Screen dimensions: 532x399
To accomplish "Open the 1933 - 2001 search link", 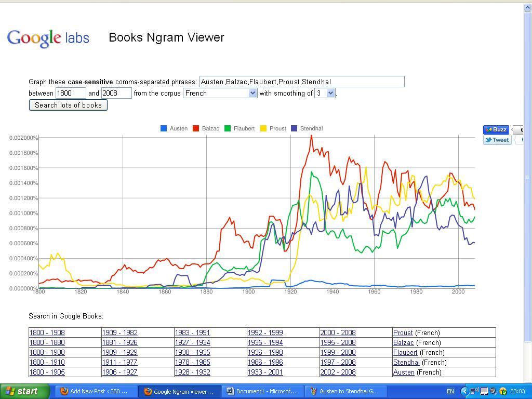I will click(265, 372).
